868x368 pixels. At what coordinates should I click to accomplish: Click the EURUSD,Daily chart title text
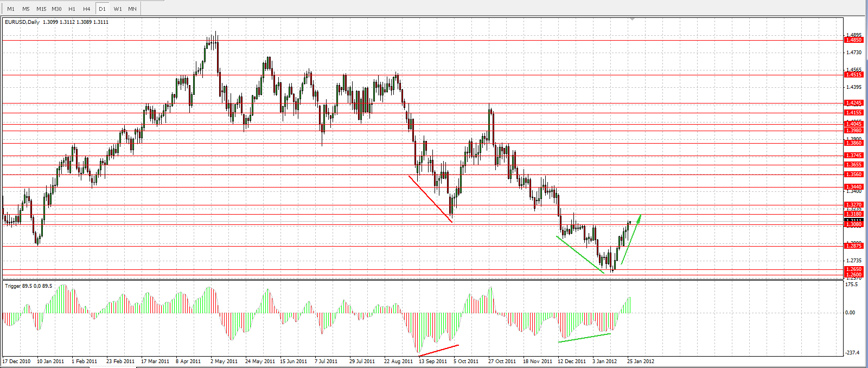click(x=22, y=22)
